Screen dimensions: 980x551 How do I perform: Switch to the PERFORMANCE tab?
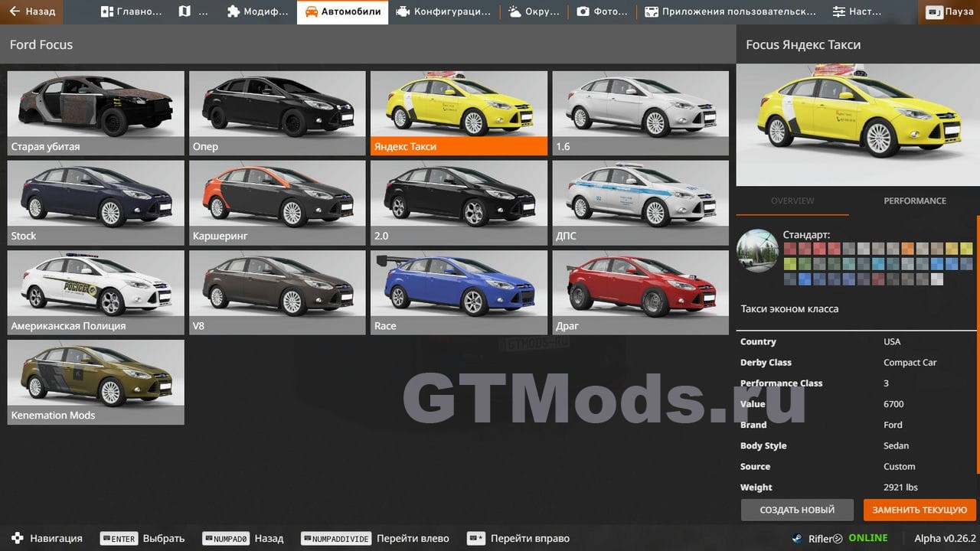(915, 201)
